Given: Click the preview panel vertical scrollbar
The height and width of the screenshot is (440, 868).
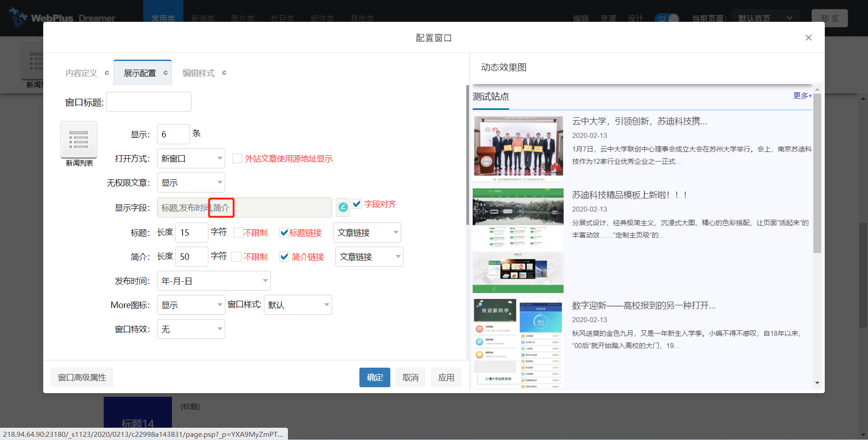Looking at the screenshot, I should tap(817, 173).
